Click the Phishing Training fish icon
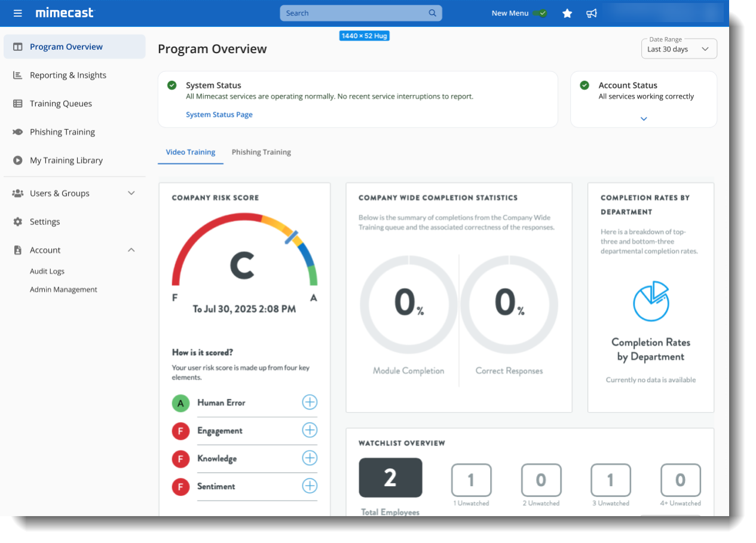756x543 pixels. (x=18, y=132)
